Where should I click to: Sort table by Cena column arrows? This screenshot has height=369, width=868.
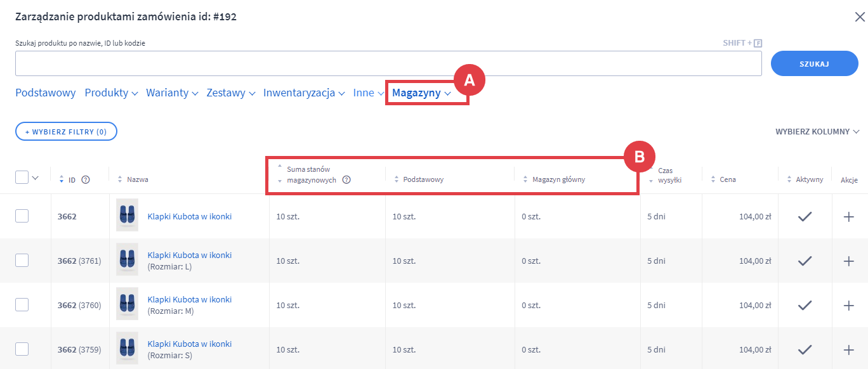pyautogui.click(x=713, y=179)
